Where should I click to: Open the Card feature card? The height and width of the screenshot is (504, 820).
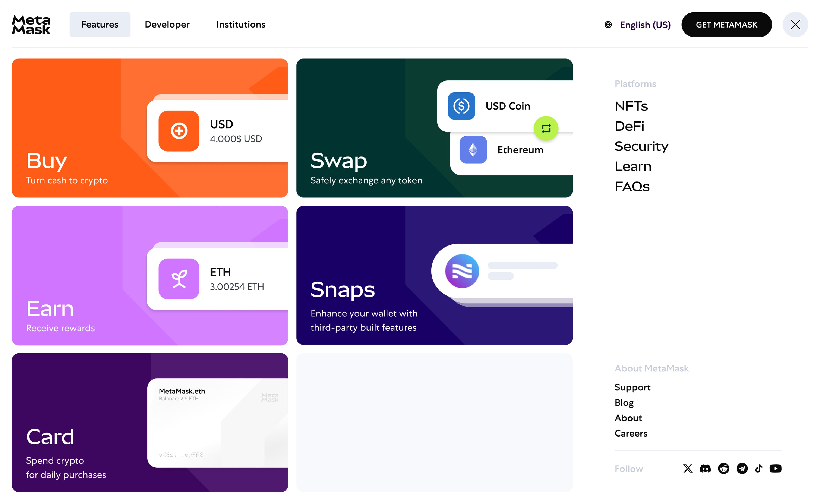[150, 422]
